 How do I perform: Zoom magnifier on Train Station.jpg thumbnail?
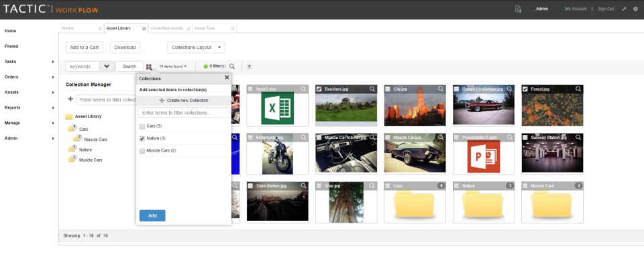tap(303, 186)
